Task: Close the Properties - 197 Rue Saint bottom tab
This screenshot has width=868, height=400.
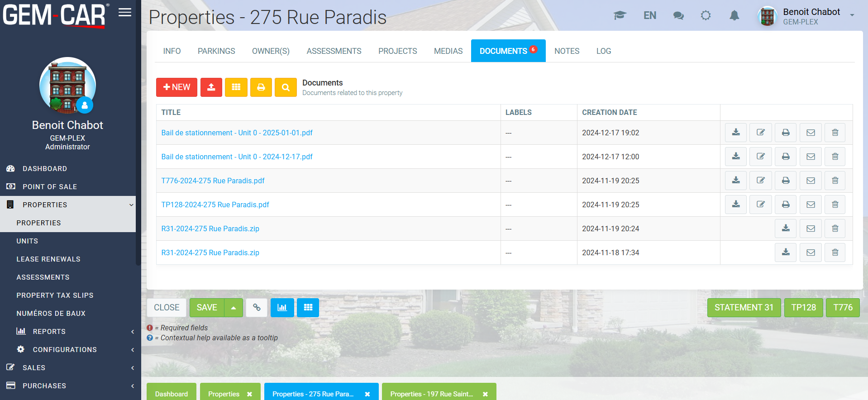Action: [485, 394]
